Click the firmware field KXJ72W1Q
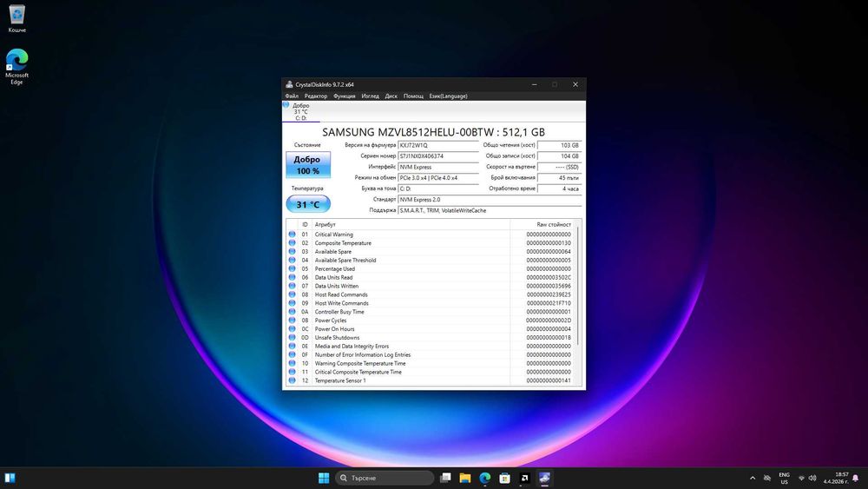The image size is (868, 489). (x=438, y=145)
